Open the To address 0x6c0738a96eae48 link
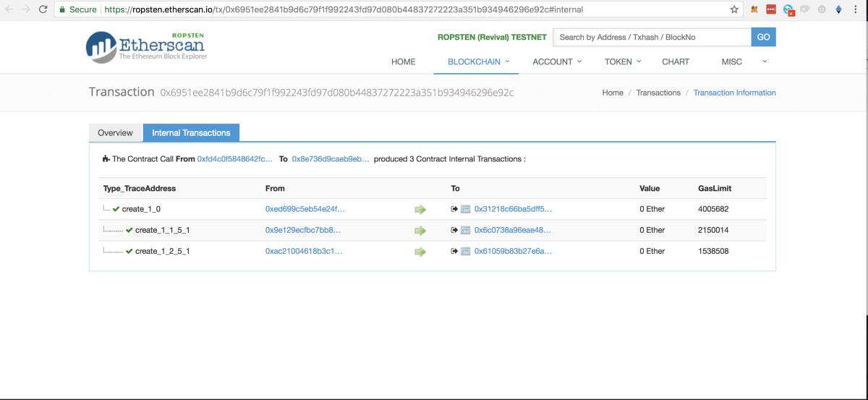The width and height of the screenshot is (868, 400). pyautogui.click(x=512, y=231)
